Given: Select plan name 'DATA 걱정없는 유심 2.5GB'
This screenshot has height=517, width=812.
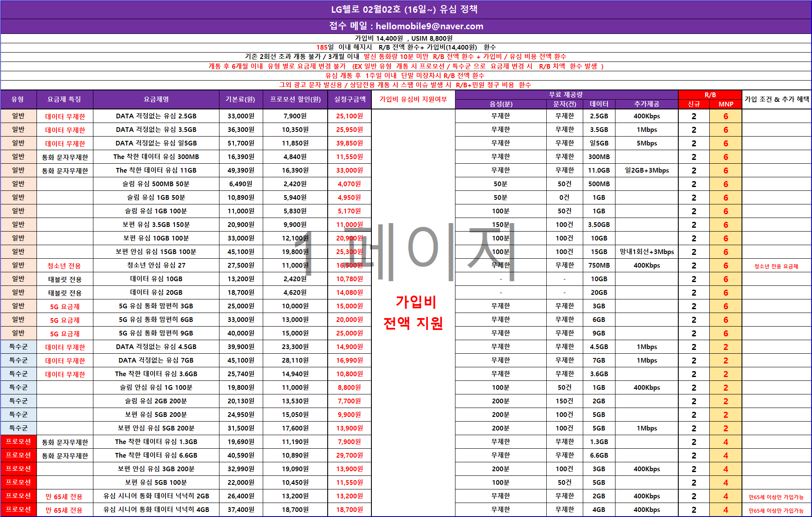Looking at the screenshot, I should tap(156, 116).
